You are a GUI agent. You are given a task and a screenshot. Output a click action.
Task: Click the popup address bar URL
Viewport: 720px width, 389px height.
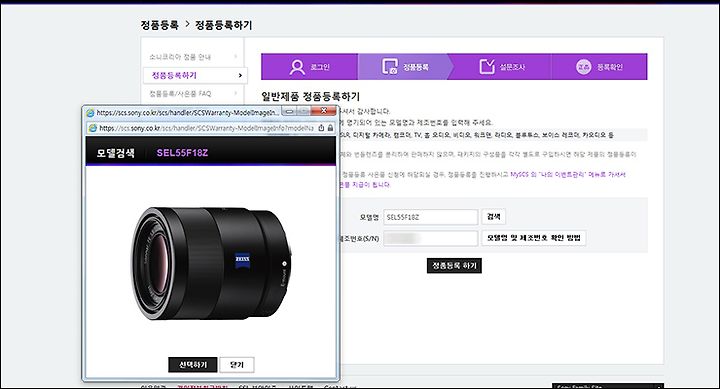pyautogui.click(x=206, y=128)
